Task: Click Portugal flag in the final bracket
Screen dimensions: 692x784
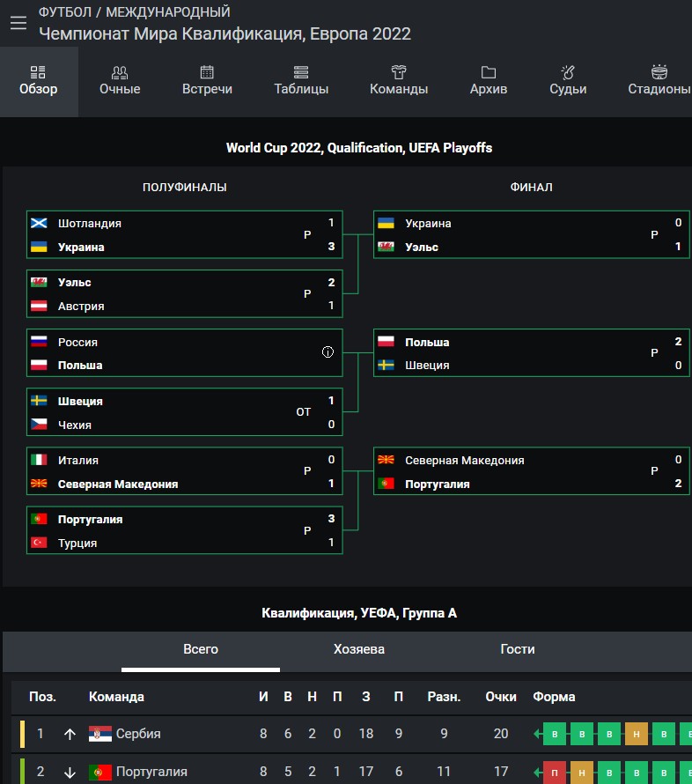Action: pyautogui.click(x=386, y=484)
